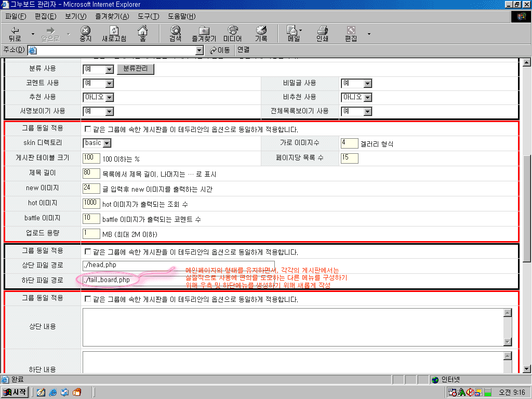
Task: Expand the 코멘트 사용 dropdown
Action: tap(109, 83)
